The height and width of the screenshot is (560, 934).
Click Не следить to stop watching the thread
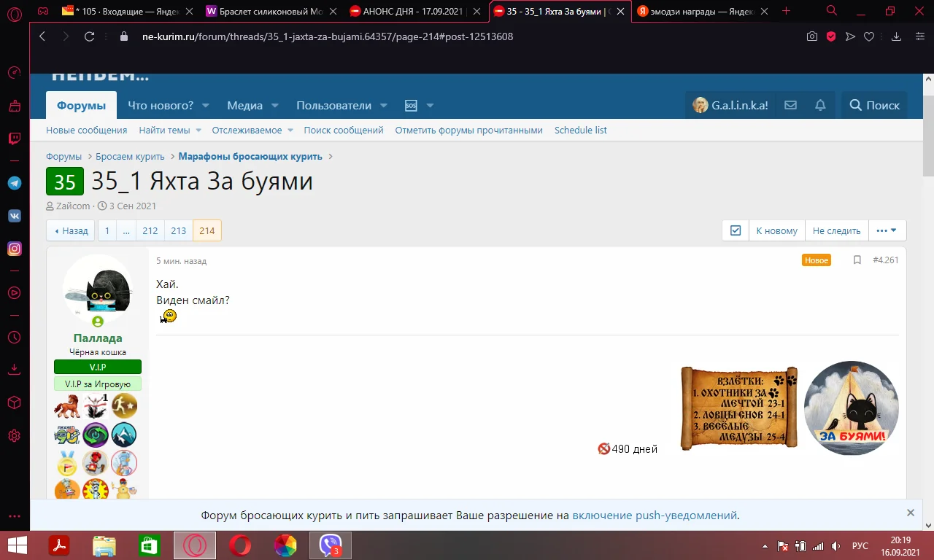tap(836, 230)
